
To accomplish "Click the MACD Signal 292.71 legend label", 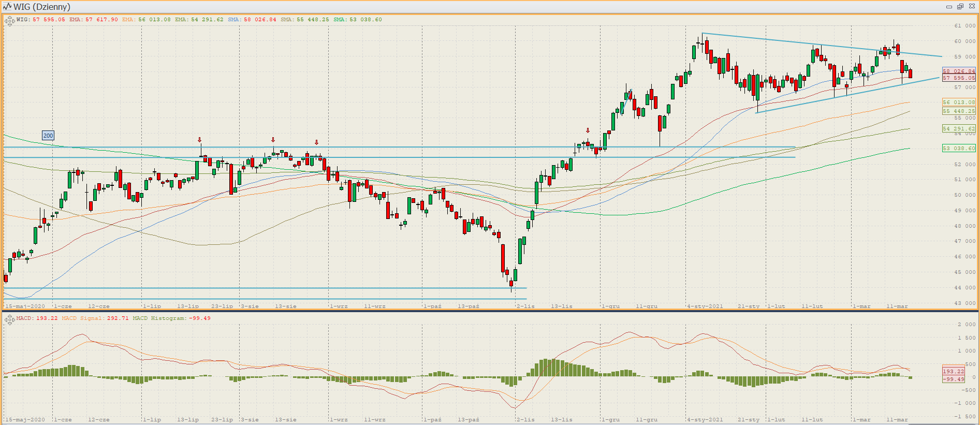I will (x=95, y=318).
